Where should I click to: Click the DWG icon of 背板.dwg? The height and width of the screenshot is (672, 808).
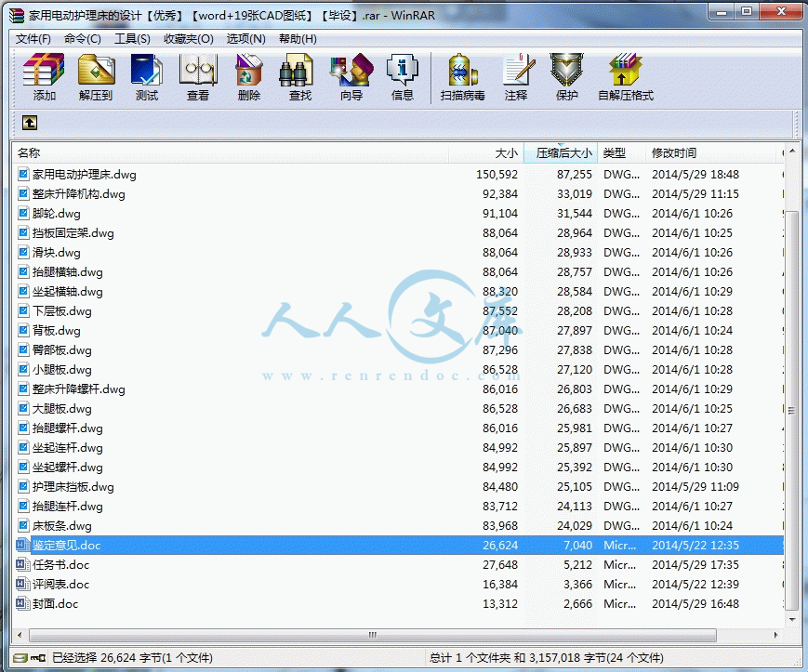click(23, 330)
